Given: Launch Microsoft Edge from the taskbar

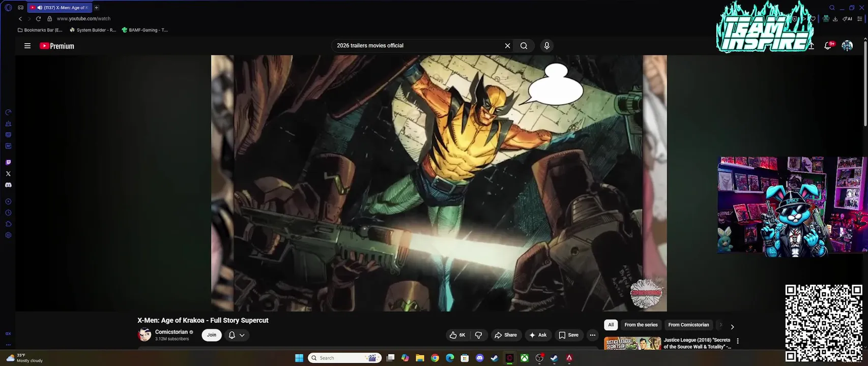Looking at the screenshot, I should point(450,358).
